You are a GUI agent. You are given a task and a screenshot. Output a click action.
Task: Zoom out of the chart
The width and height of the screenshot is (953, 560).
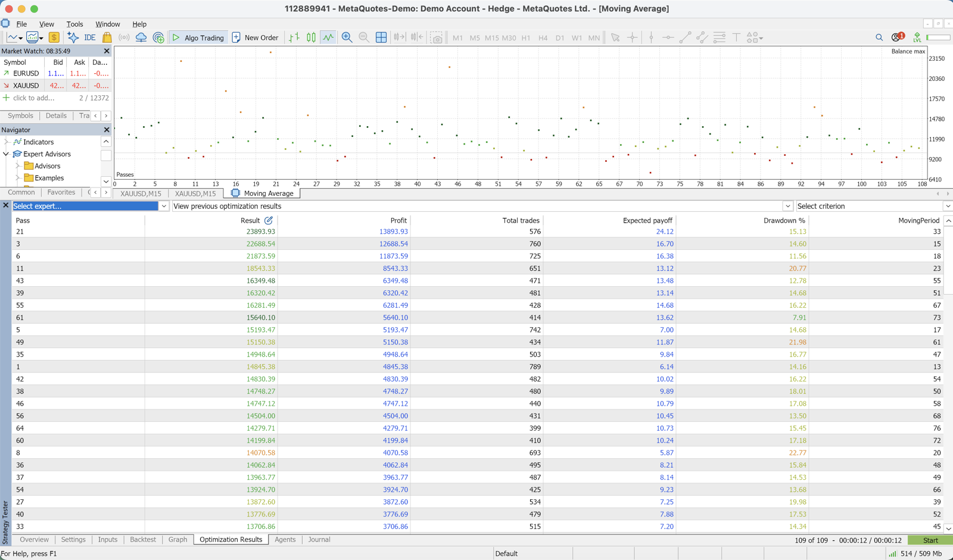[364, 37]
